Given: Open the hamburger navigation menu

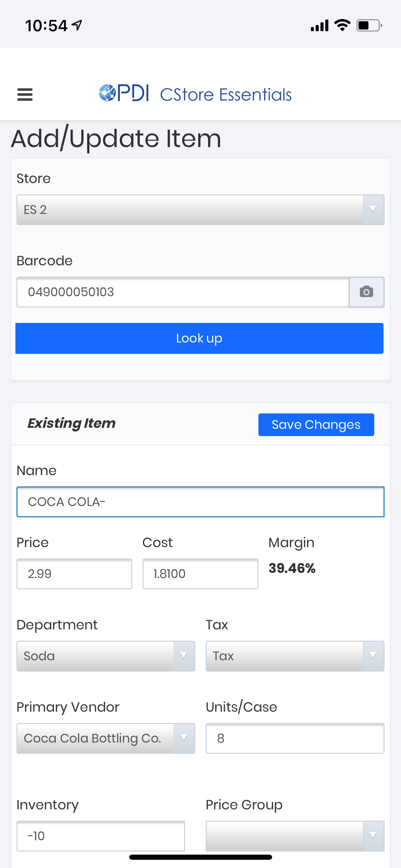Looking at the screenshot, I should click(x=24, y=94).
